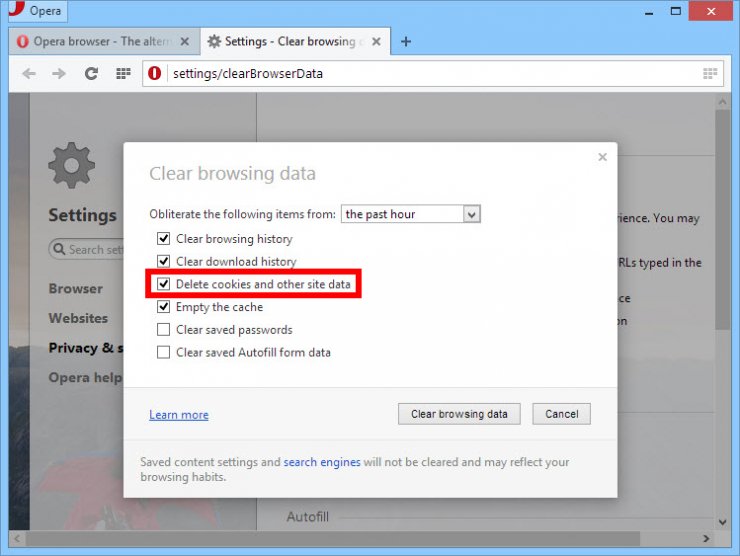The height and width of the screenshot is (556, 740).
Task: Click the Clear browsing data button
Action: [x=459, y=414]
